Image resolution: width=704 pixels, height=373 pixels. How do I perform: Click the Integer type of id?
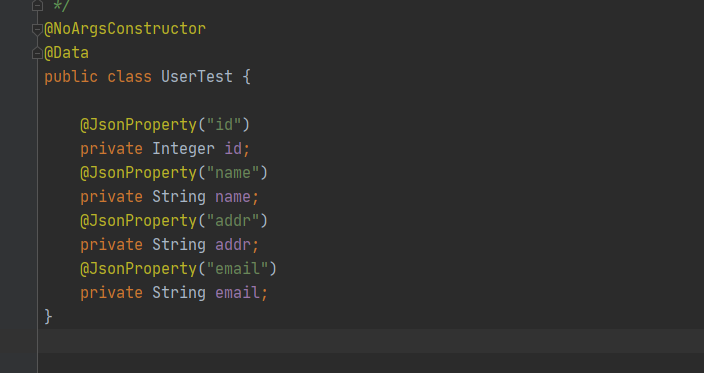coord(183,149)
